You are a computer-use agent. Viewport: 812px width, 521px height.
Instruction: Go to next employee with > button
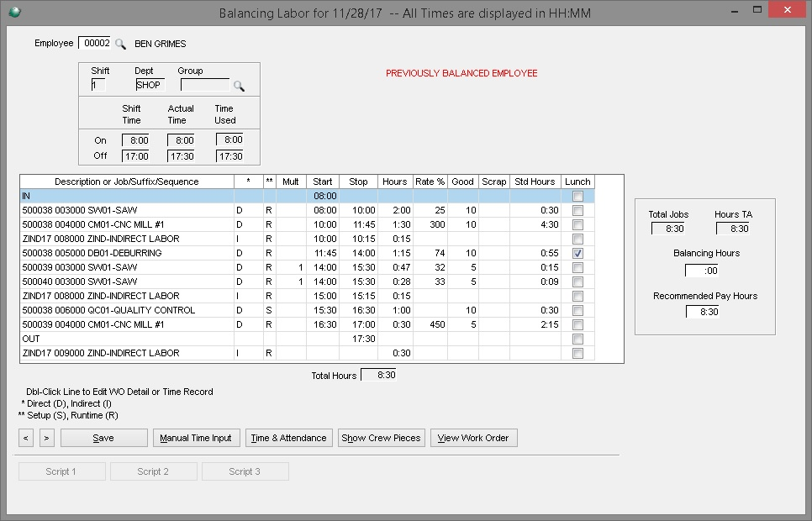click(46, 438)
